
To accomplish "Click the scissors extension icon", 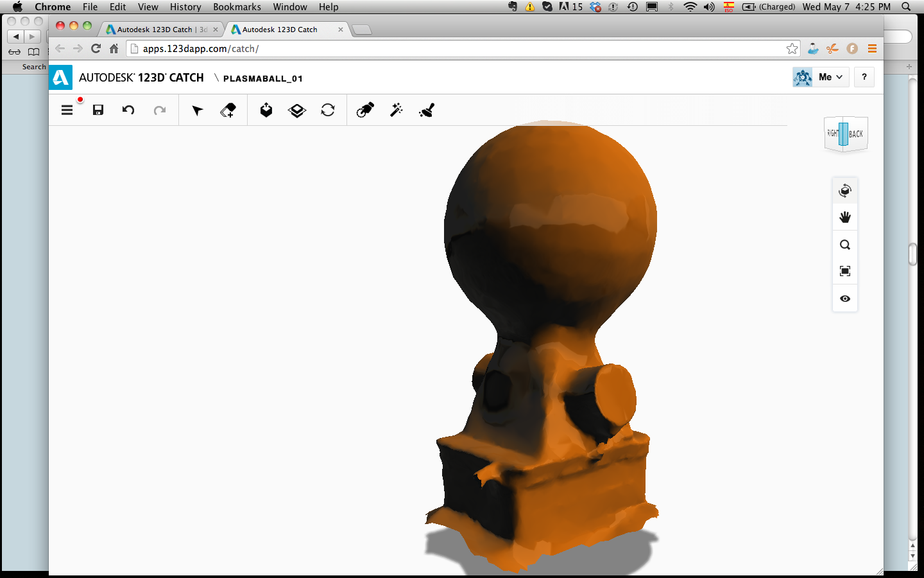I will [x=832, y=49].
